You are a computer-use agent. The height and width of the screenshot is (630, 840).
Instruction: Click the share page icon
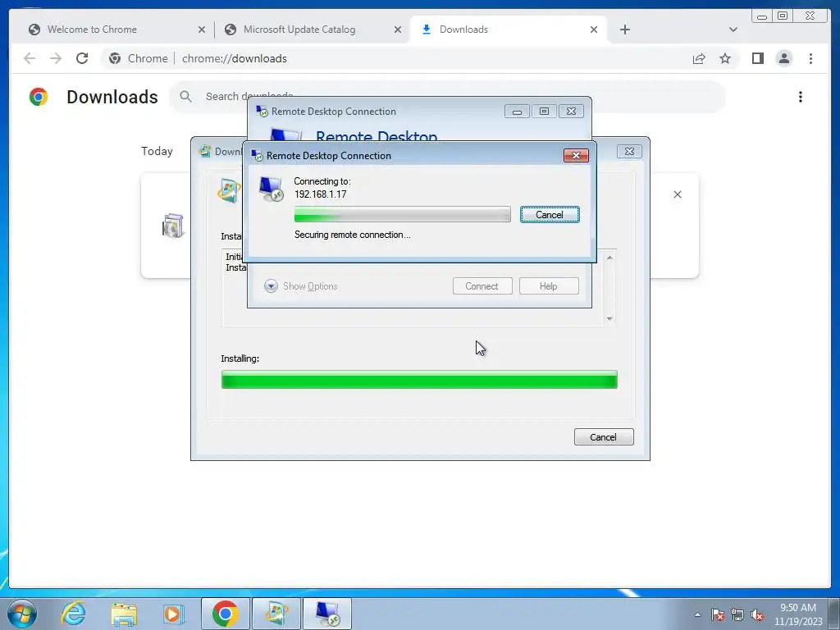point(699,58)
